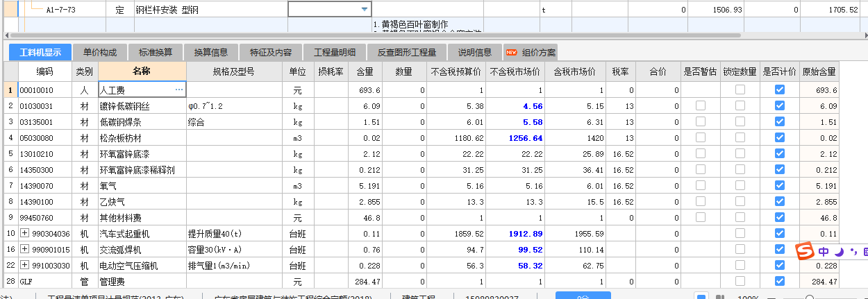Check 锁定数量 for 低碳钢焊条
The image size is (868, 299).
(740, 122)
